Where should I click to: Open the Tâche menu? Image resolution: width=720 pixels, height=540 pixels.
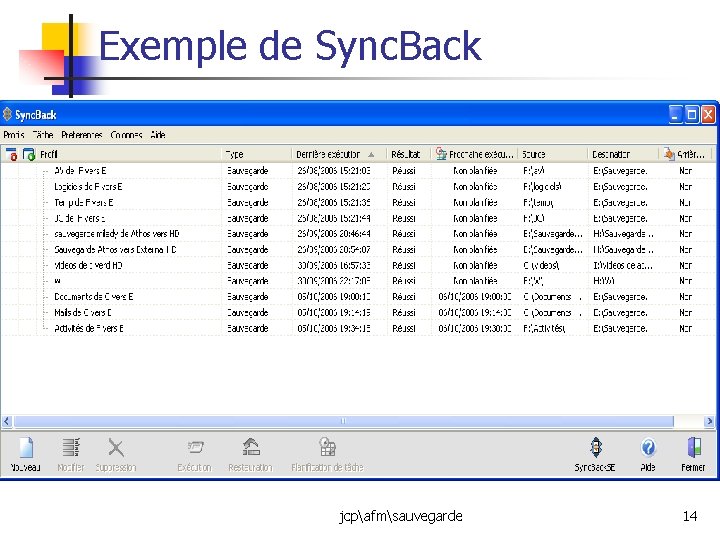(43, 135)
